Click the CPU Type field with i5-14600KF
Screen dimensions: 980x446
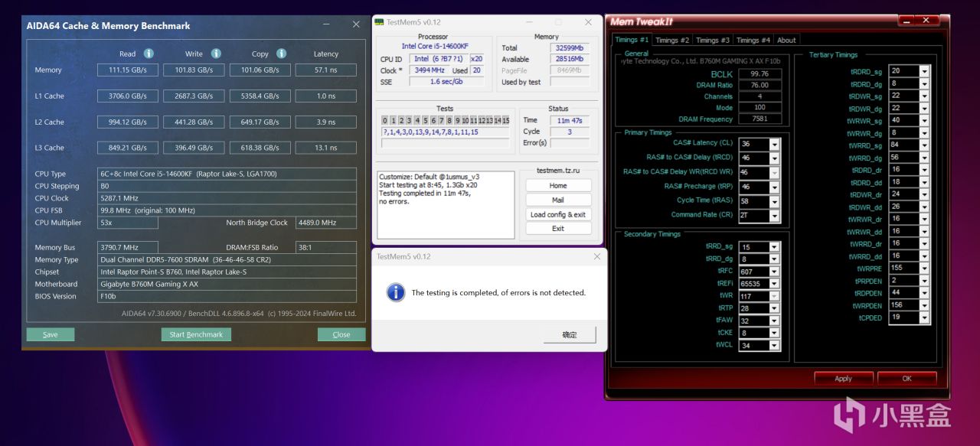coord(227,174)
